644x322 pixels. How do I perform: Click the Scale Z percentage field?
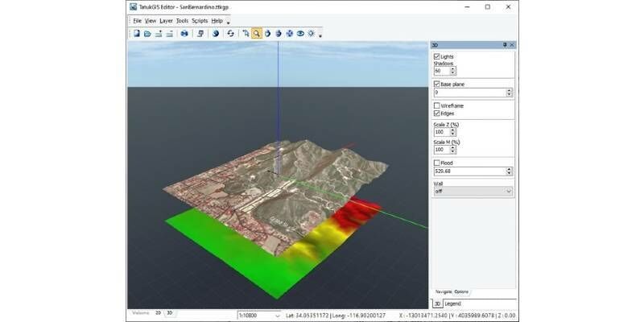442,132
